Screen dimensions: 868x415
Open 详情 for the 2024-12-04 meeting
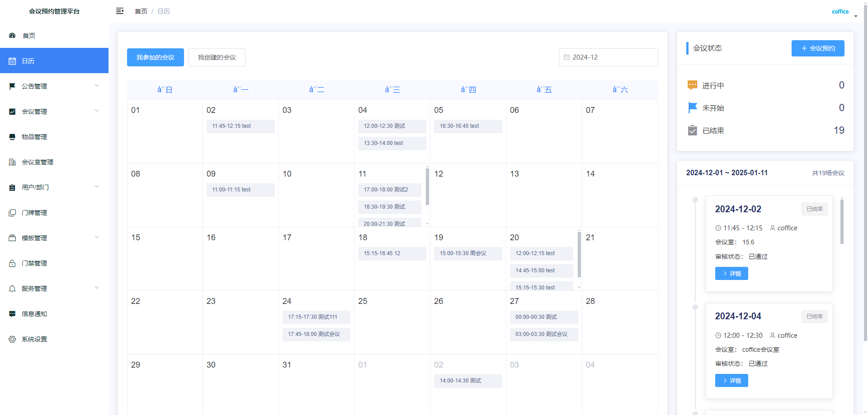click(731, 381)
